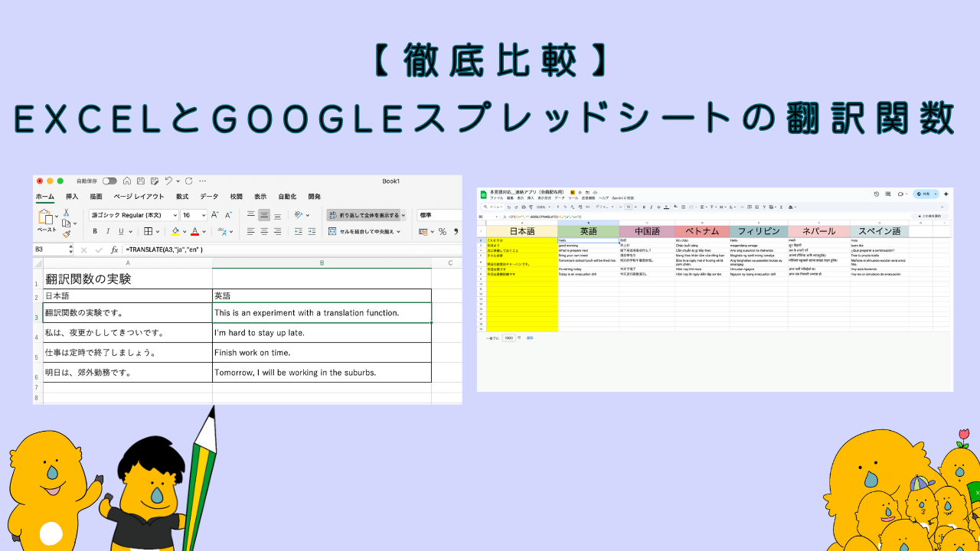Image resolution: width=980 pixels, height=551 pixels.
Task: Click the yellow fill color swatch in Excel
Action: coord(175,231)
